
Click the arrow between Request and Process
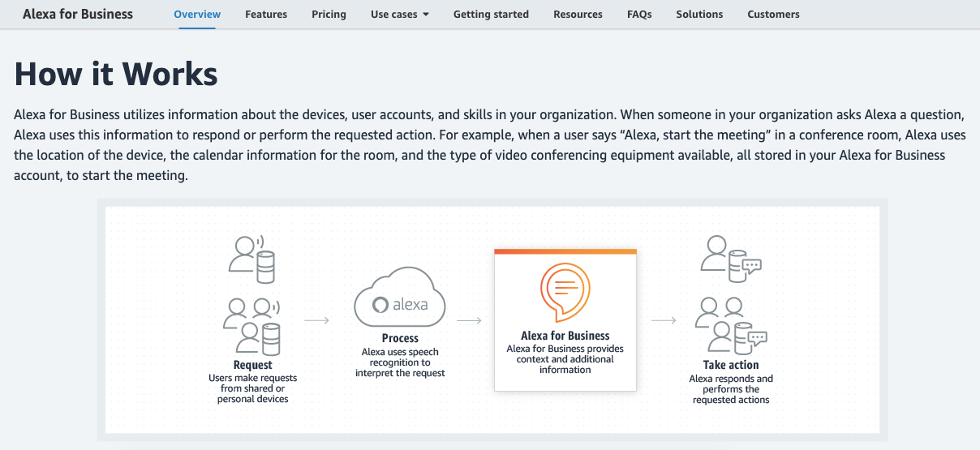316,320
